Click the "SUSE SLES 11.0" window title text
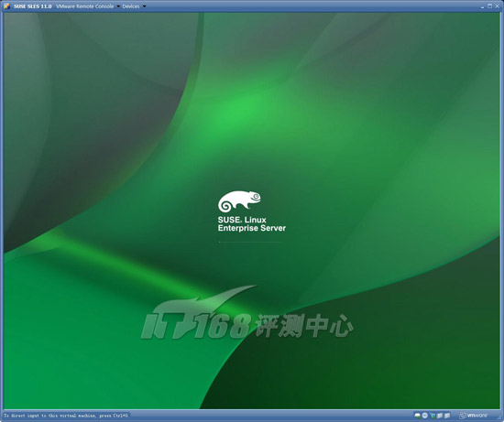This screenshot has width=504, height=422. (32, 6)
